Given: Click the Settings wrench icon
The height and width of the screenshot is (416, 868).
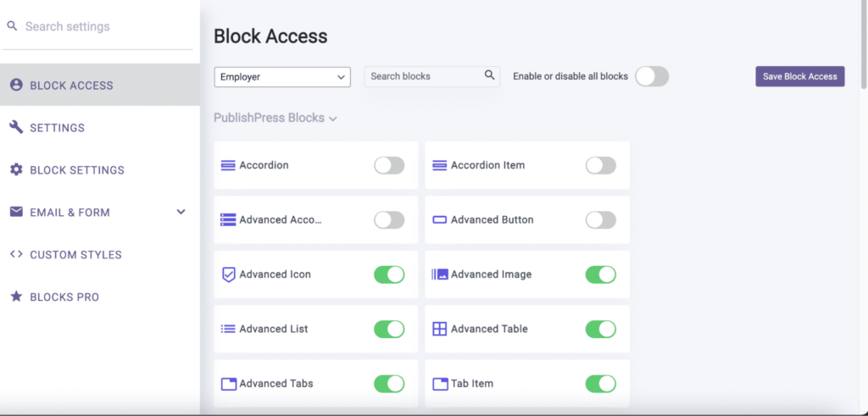Looking at the screenshot, I should (x=16, y=127).
